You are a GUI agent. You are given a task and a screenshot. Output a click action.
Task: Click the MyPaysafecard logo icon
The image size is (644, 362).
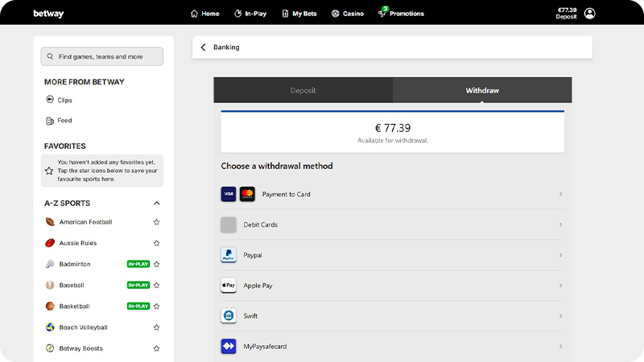tap(229, 346)
